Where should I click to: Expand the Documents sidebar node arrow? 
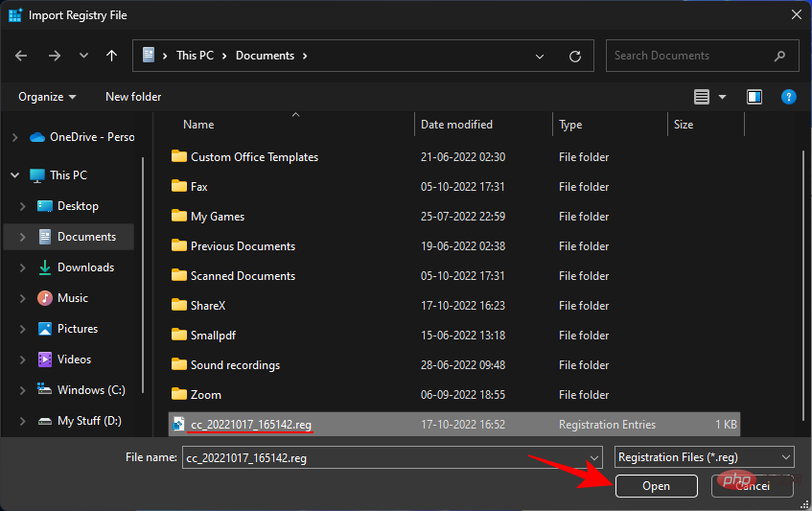22,237
